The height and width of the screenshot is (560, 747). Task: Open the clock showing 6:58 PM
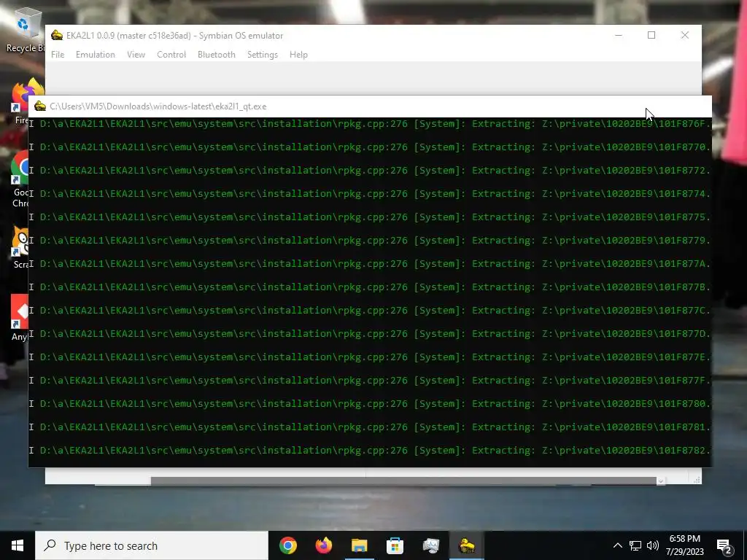point(684,545)
